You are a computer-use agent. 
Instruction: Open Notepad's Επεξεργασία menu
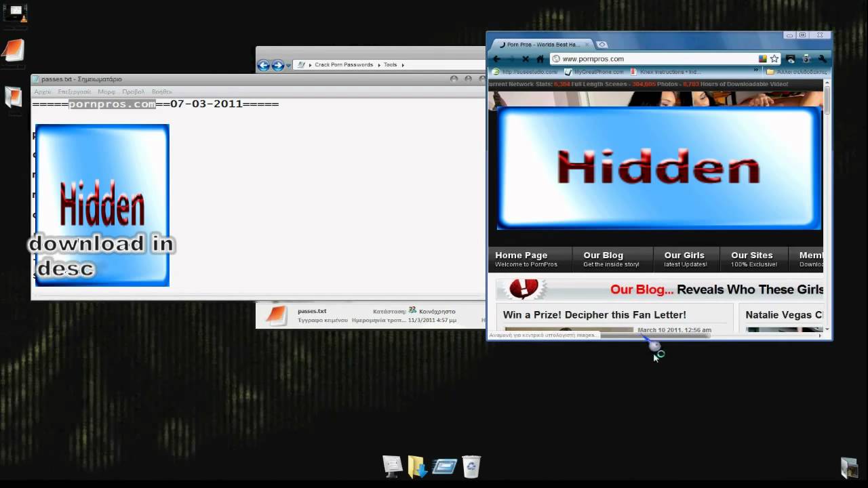pyautogui.click(x=75, y=91)
